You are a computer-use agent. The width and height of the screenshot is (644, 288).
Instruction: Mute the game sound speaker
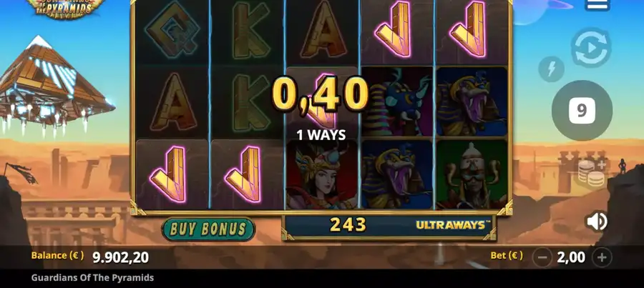pos(597,222)
